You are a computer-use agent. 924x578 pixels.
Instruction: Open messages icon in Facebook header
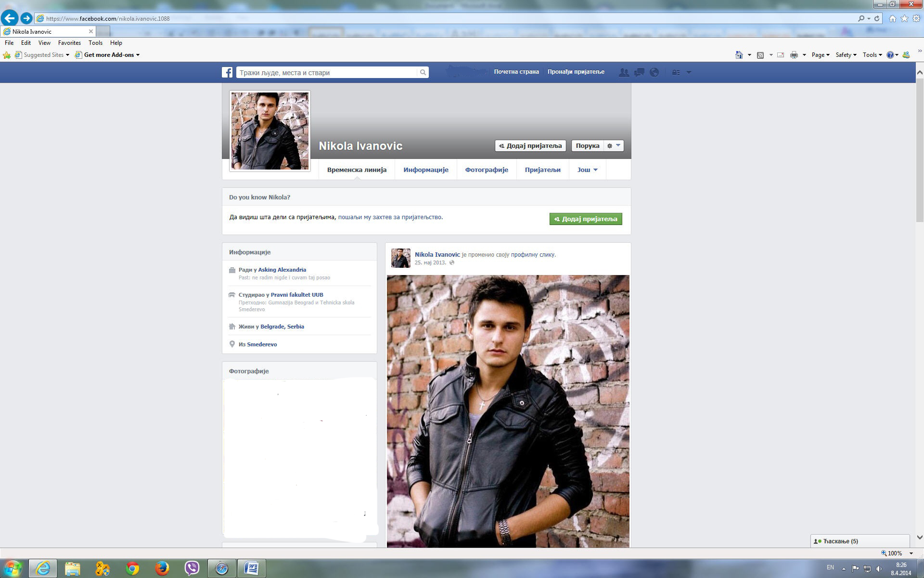point(639,72)
